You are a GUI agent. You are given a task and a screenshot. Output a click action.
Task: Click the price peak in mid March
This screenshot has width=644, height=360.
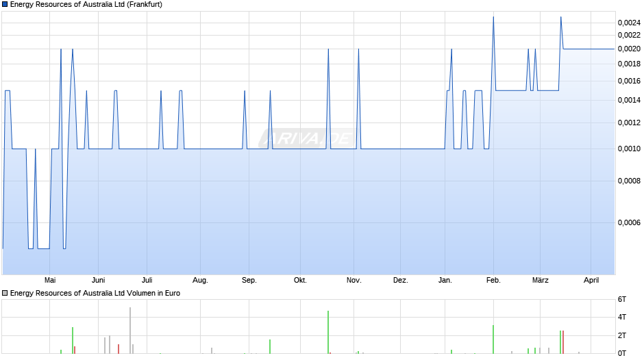point(561,17)
